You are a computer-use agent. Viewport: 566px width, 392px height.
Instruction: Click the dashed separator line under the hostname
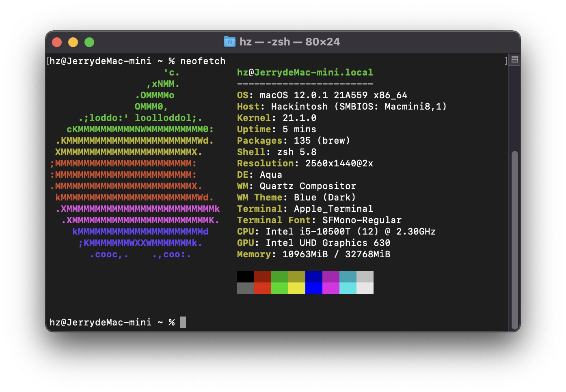click(x=305, y=84)
